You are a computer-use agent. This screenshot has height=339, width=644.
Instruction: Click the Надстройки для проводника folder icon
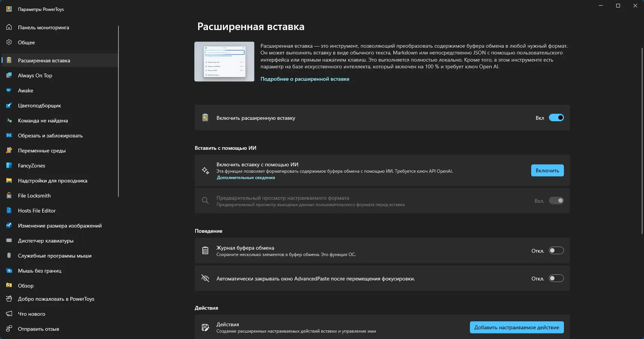tap(9, 181)
